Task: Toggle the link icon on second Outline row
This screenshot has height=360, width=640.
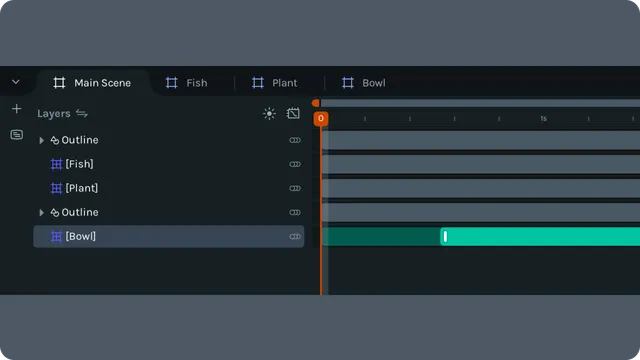Action: click(295, 213)
